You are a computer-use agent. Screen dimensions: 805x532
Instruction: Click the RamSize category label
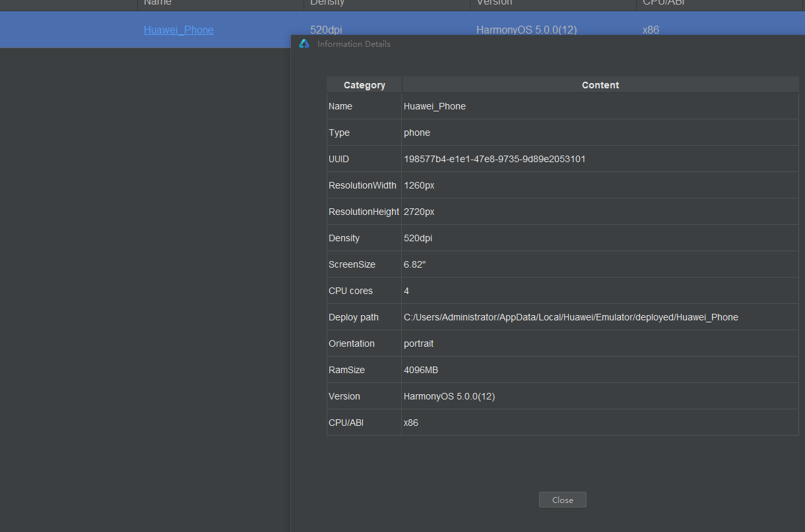(x=347, y=370)
